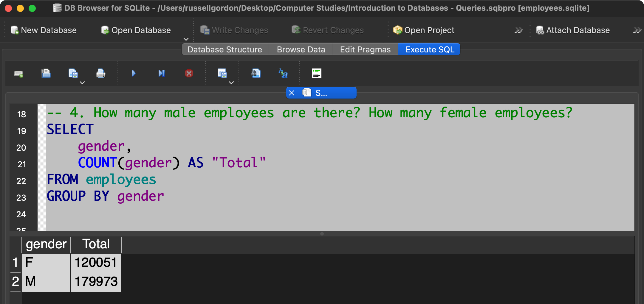Run all SQL with the play icon
The image size is (644, 304).
133,73
